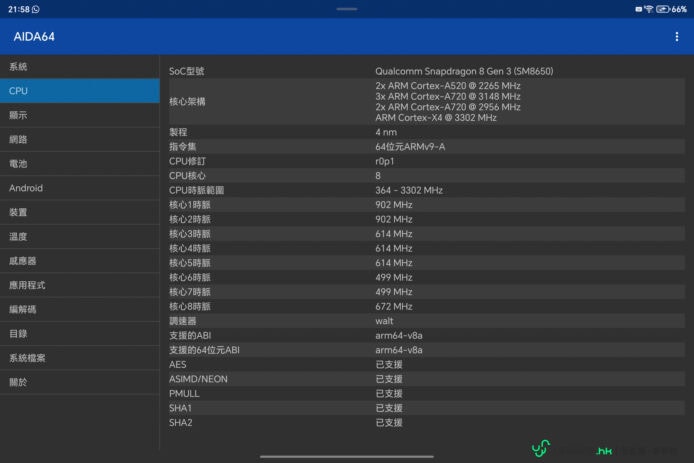Show the 溫度 page
The width and height of the screenshot is (694, 463).
[x=79, y=237]
